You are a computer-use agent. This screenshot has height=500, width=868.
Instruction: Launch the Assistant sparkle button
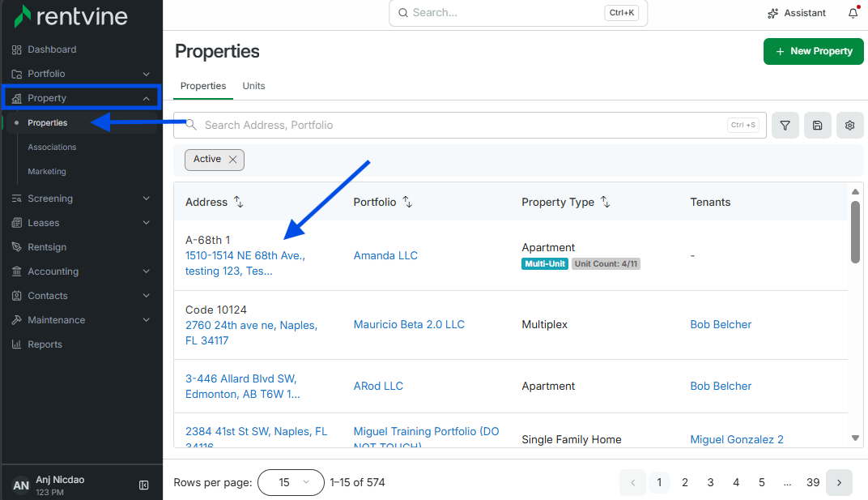pyautogui.click(x=797, y=13)
